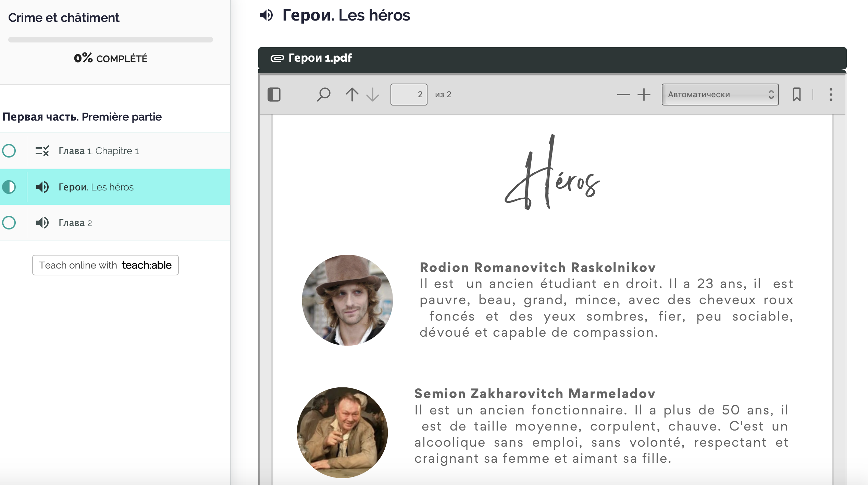Click the course progress bar
Image resolution: width=868 pixels, height=485 pixels.
click(110, 40)
